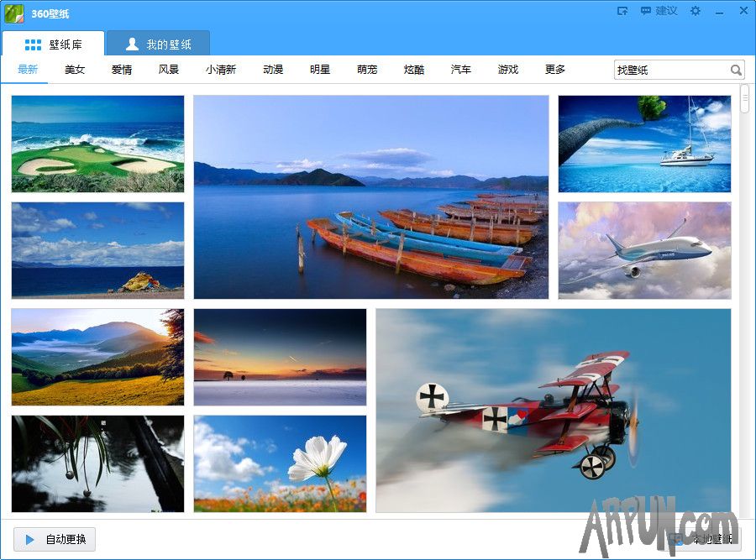
Task: Minimize the 360壁纸 window
Action: (720, 12)
